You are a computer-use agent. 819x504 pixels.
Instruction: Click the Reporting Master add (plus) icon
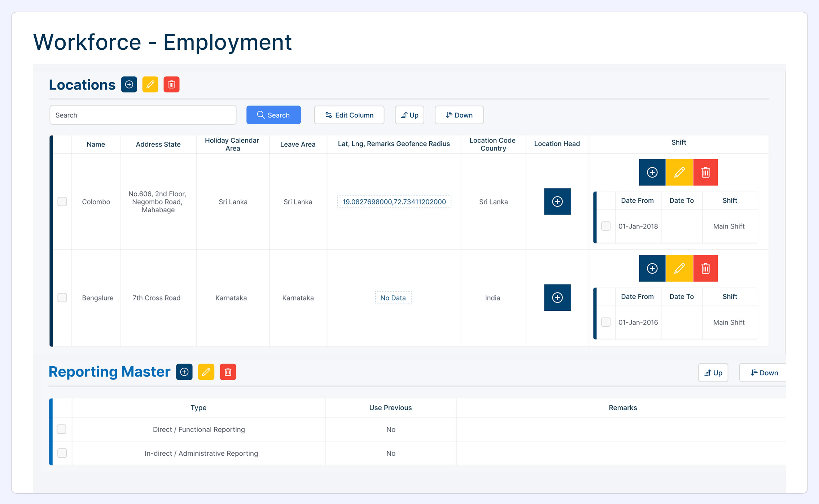coord(184,372)
